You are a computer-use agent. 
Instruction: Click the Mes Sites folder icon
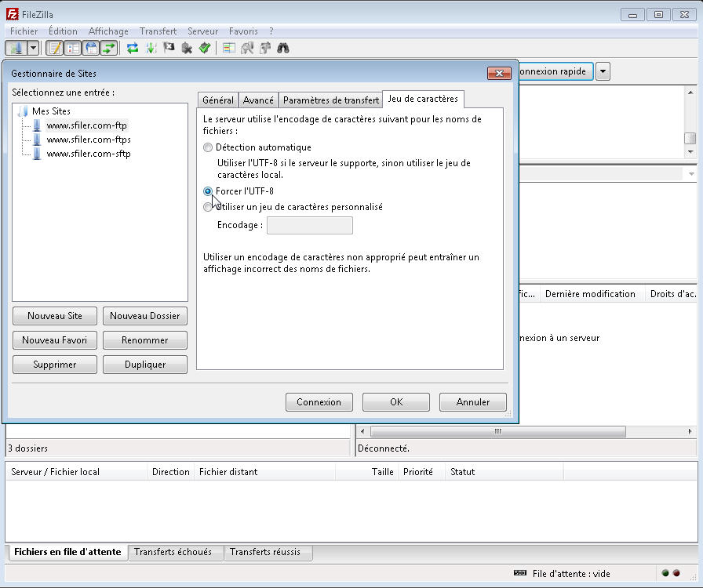23,111
